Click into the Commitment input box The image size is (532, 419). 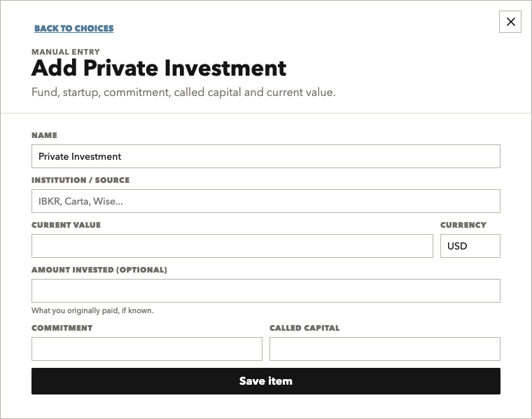click(x=146, y=349)
